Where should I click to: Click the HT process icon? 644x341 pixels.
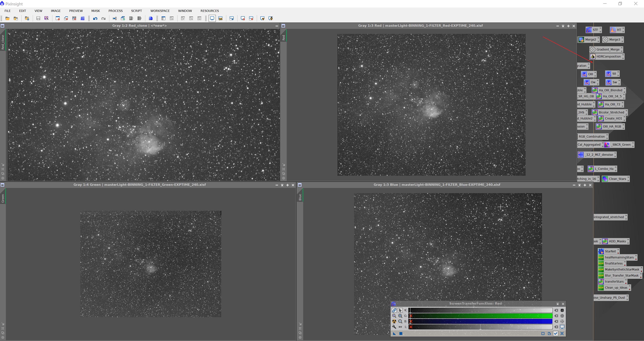click(617, 30)
